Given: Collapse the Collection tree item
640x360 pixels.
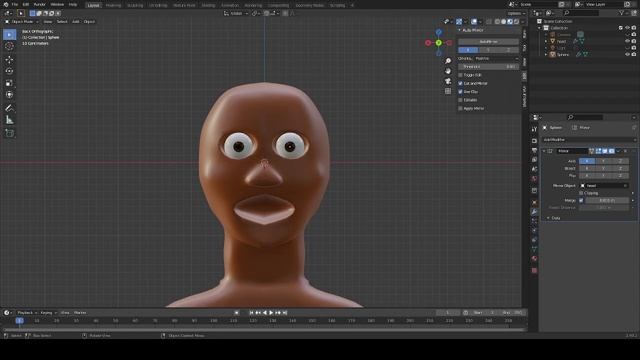Looking at the screenshot, I should [540, 28].
